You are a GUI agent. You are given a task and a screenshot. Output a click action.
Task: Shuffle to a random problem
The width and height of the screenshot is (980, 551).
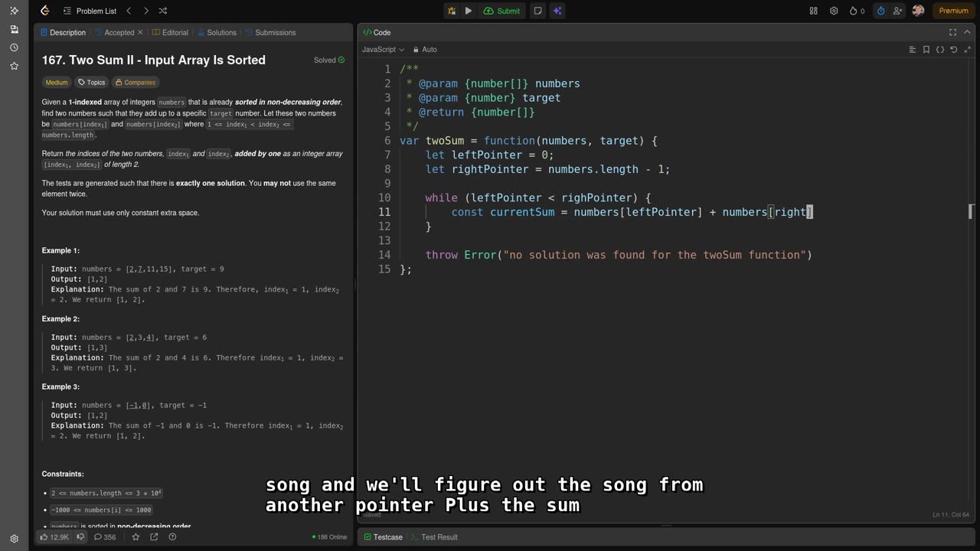(162, 11)
